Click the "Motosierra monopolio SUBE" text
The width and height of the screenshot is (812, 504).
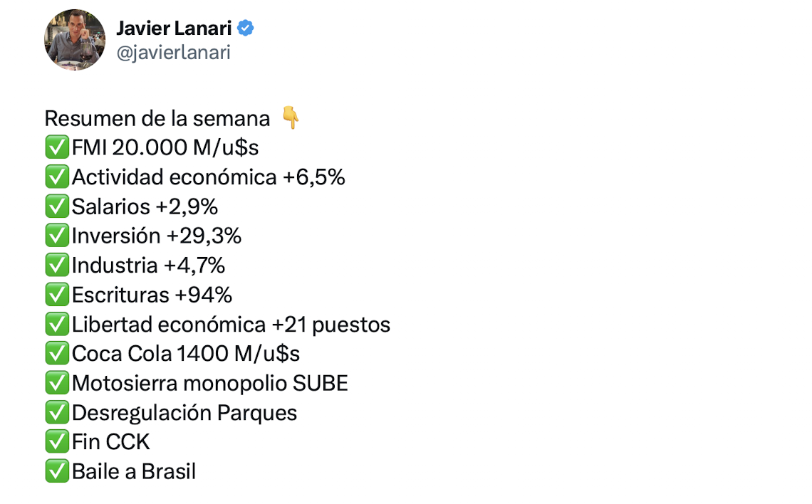[x=210, y=384]
